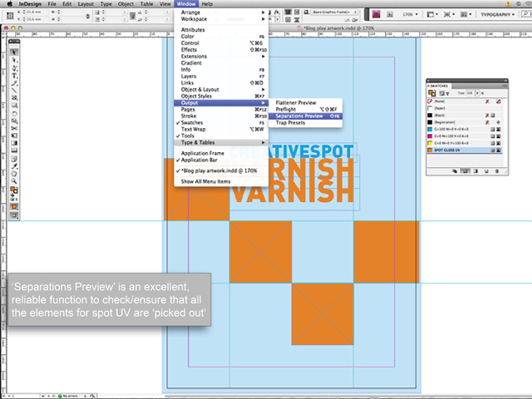The height and width of the screenshot is (399, 532).
Task: Expand the Arrange submenu
Action: point(221,12)
